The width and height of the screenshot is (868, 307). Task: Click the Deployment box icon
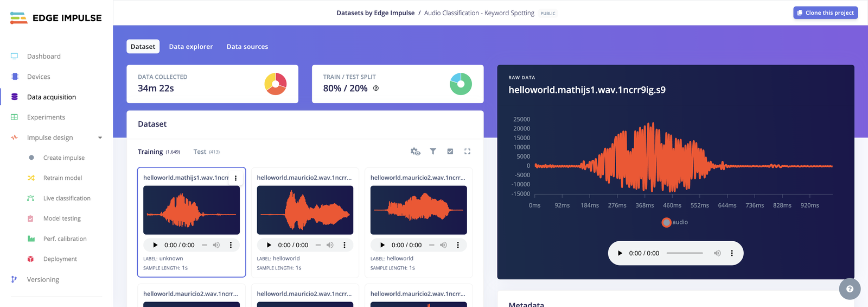tap(31, 259)
